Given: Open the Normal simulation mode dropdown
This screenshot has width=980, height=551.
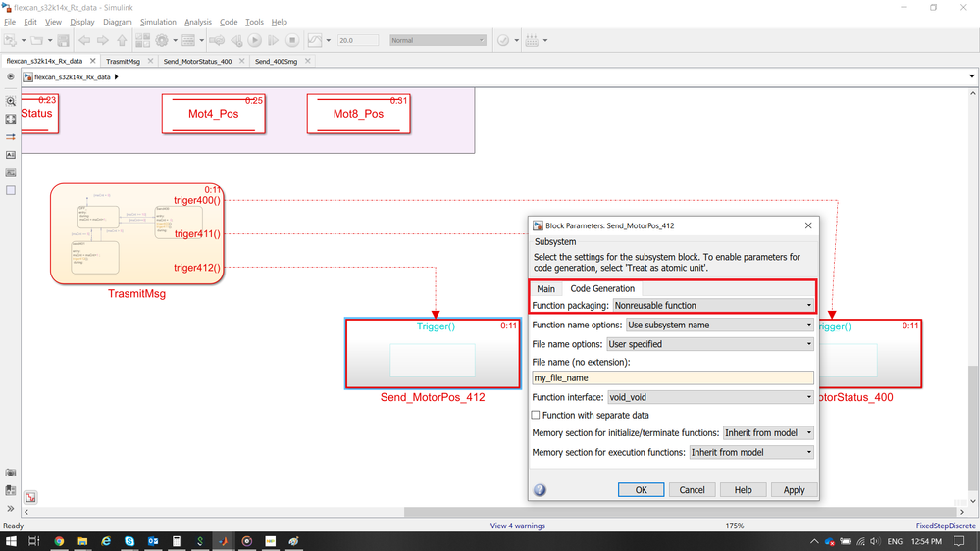Looking at the screenshot, I should pyautogui.click(x=438, y=40).
